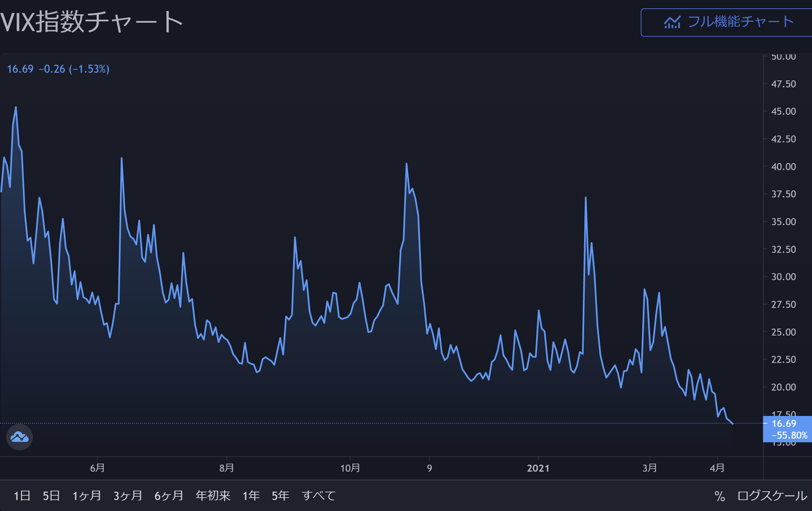Click the 40.00 price axis label
The height and width of the screenshot is (511, 812).
pos(783,167)
